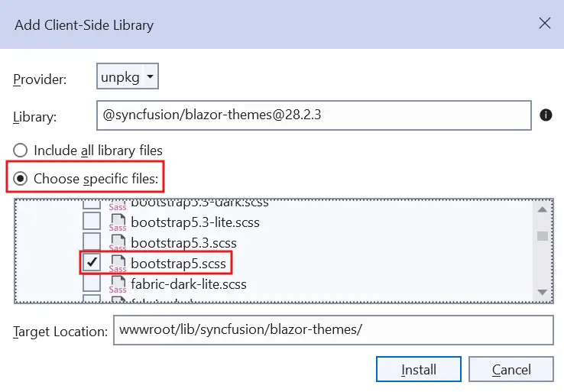Viewport: 564px width, 392px height.
Task: Tick the bootstrap5.3.scss checkbox
Action: (92, 242)
